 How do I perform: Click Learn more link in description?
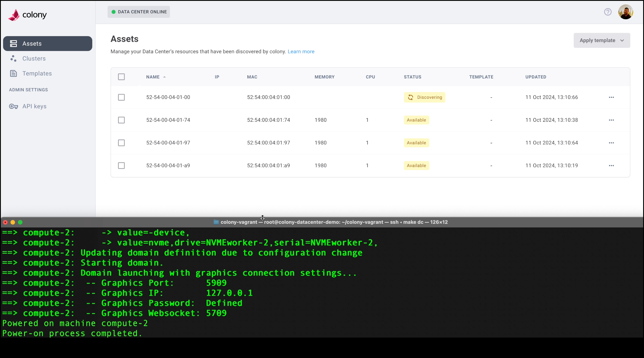[301, 51]
